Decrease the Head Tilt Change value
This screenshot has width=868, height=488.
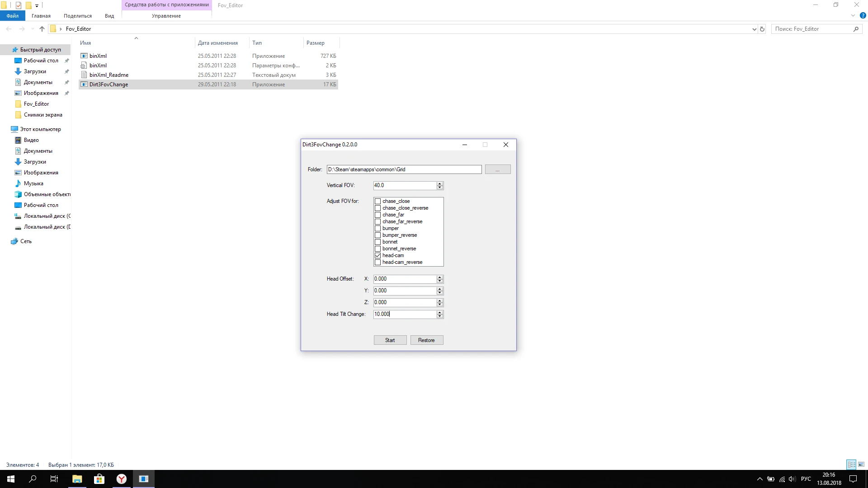point(439,316)
